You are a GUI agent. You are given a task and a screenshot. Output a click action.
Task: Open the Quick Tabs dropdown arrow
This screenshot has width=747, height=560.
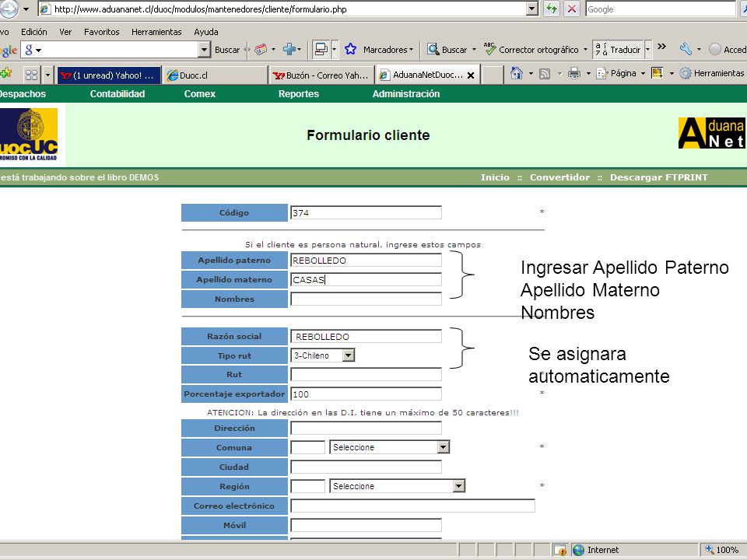[47, 75]
